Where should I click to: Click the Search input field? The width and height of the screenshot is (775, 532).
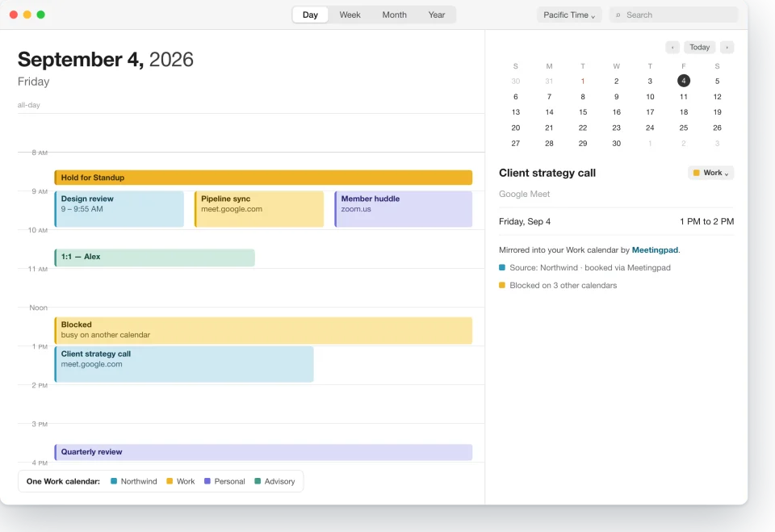(673, 15)
